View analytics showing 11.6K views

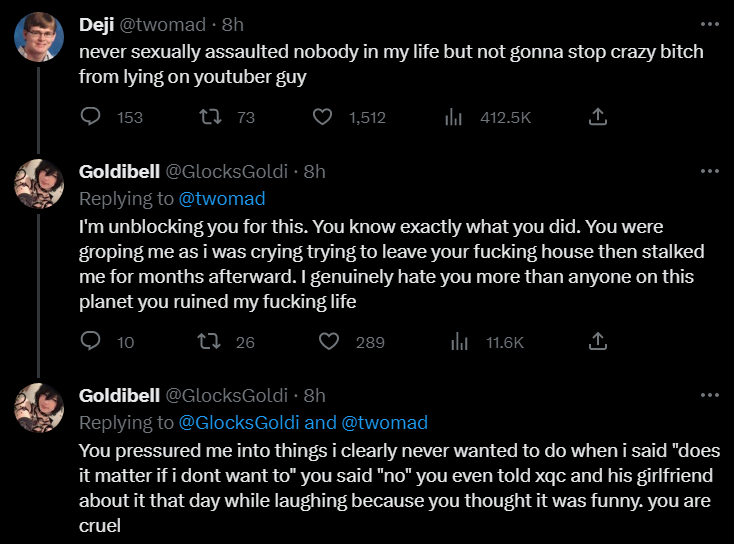pos(460,342)
